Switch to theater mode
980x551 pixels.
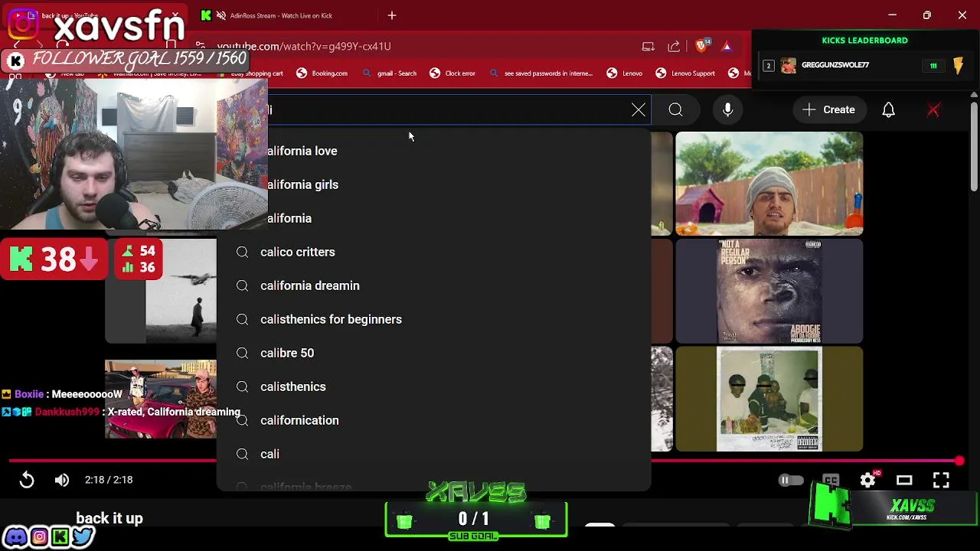(904, 481)
